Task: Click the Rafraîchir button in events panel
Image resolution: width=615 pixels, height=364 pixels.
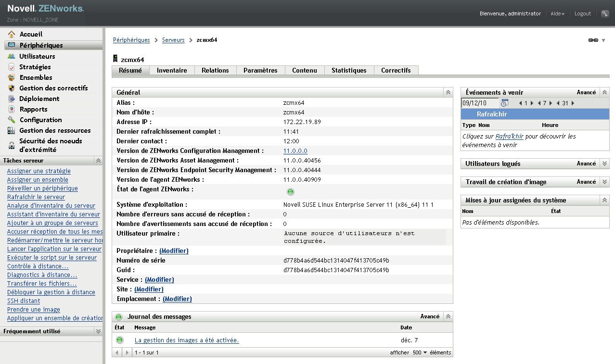Action: coord(492,114)
